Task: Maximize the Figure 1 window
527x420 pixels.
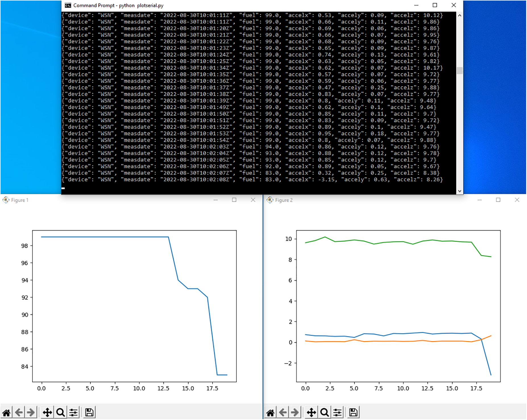Action: coord(234,200)
